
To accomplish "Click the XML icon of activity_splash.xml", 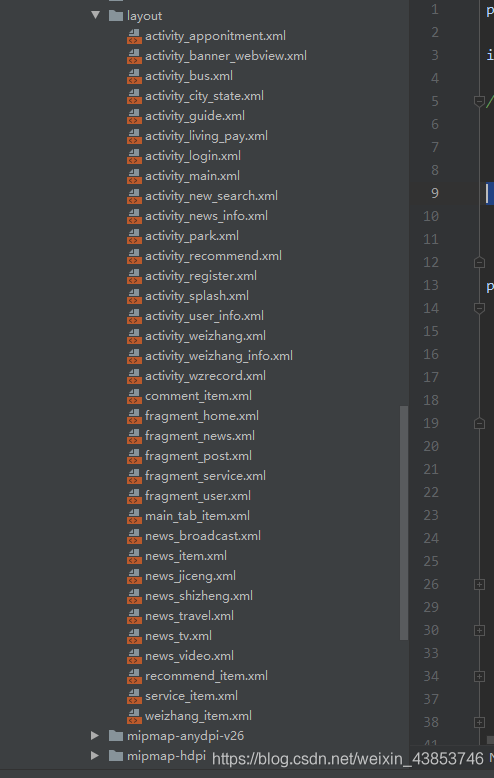I will pyautogui.click(x=134, y=296).
